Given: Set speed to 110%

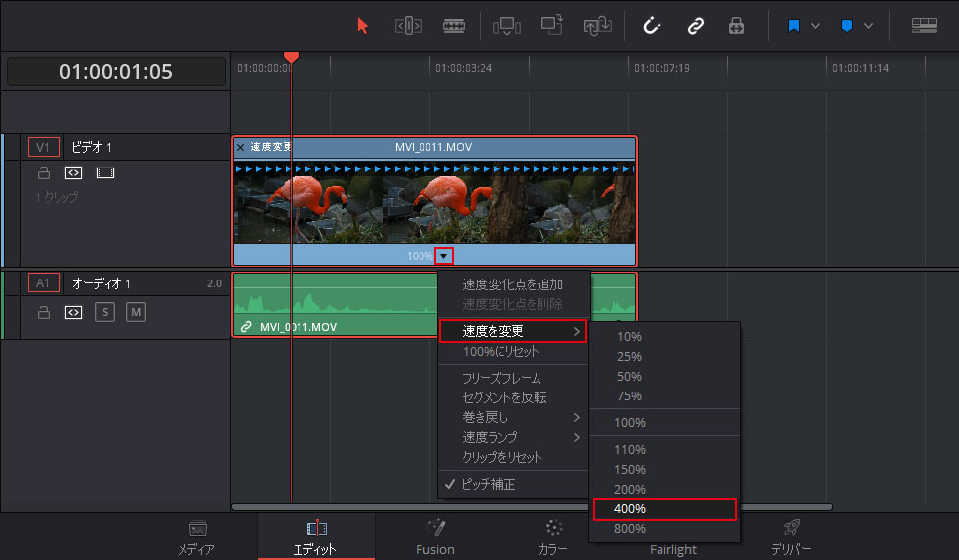Looking at the screenshot, I should (664, 449).
